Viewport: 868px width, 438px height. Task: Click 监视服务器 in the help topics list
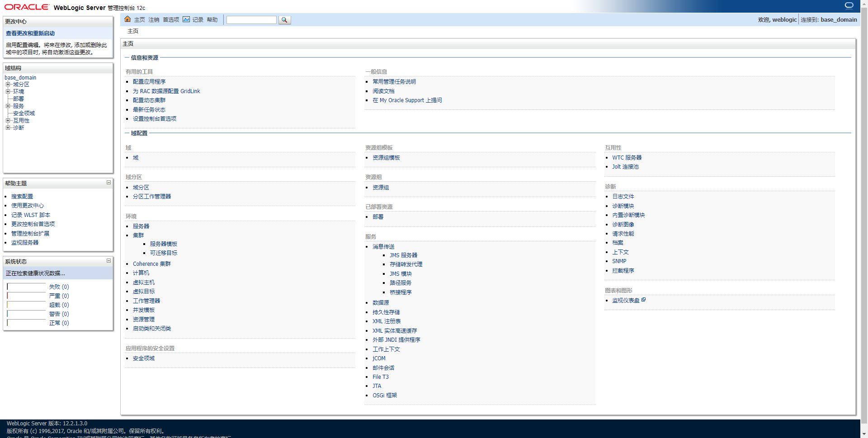click(25, 242)
